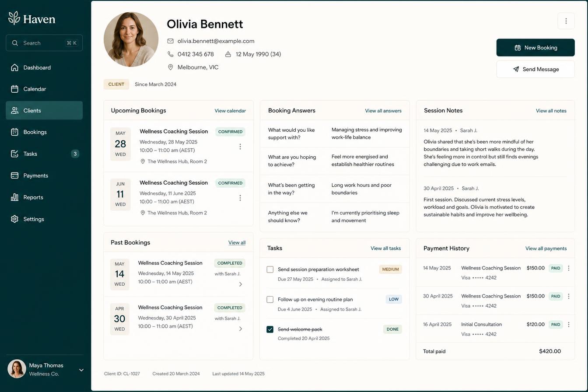Open options for the 14 May 2025 payment
588x392 pixels.
click(569, 268)
